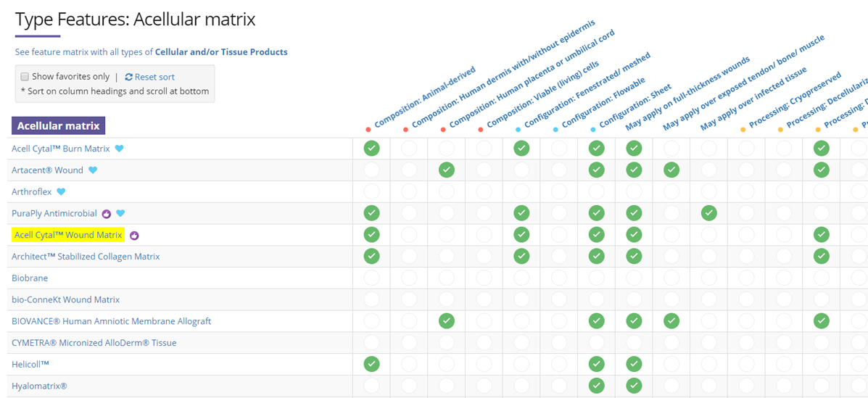Click Acell Cytal Burn Matrix's Fenestrated/meshed check mark
Image resolution: width=868 pixels, height=398 pixels.
pos(521,149)
